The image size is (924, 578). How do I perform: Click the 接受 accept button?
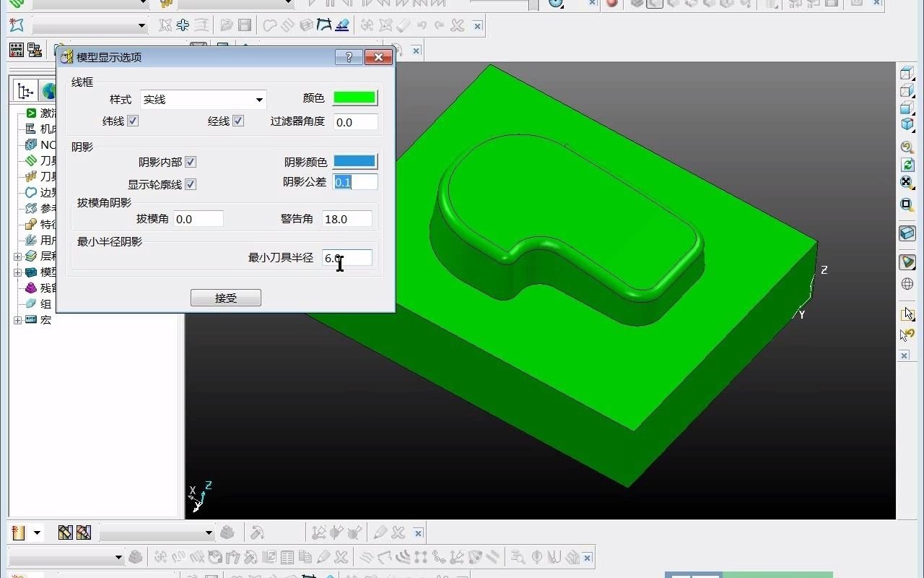[226, 298]
